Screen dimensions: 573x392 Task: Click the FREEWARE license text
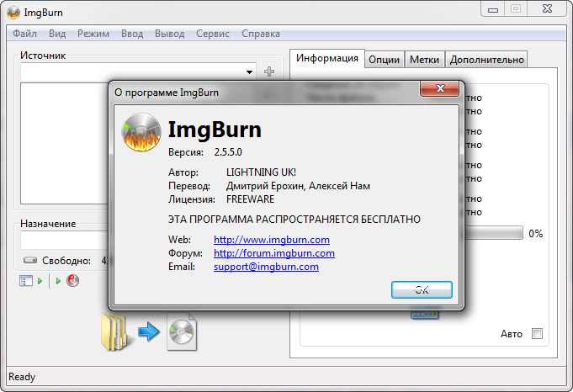click(x=251, y=199)
